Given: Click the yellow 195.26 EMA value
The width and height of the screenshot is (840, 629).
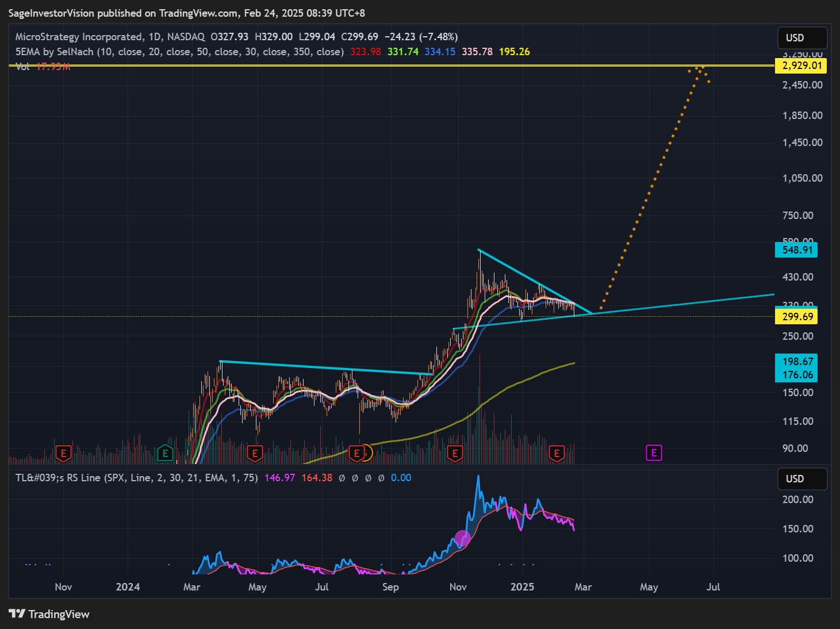Looking at the screenshot, I should [515, 52].
